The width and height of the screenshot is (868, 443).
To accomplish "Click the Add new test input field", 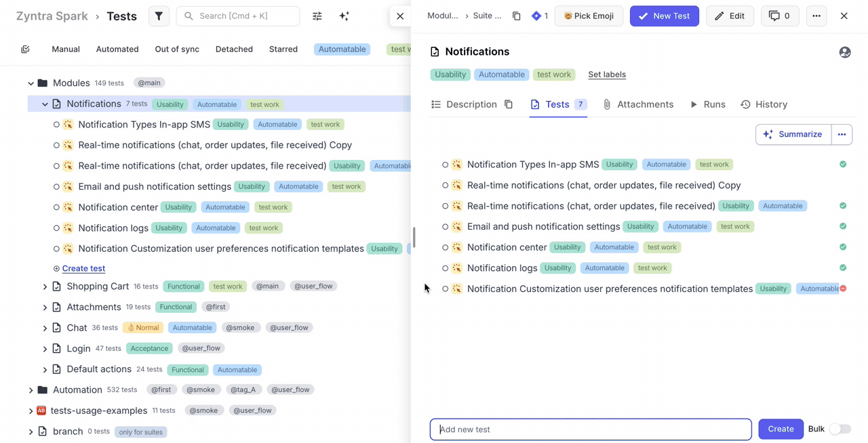I will click(x=590, y=429).
